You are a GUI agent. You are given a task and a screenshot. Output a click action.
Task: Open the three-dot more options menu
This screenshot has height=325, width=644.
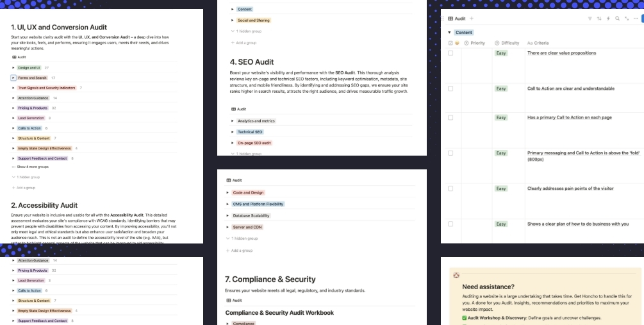(x=635, y=19)
